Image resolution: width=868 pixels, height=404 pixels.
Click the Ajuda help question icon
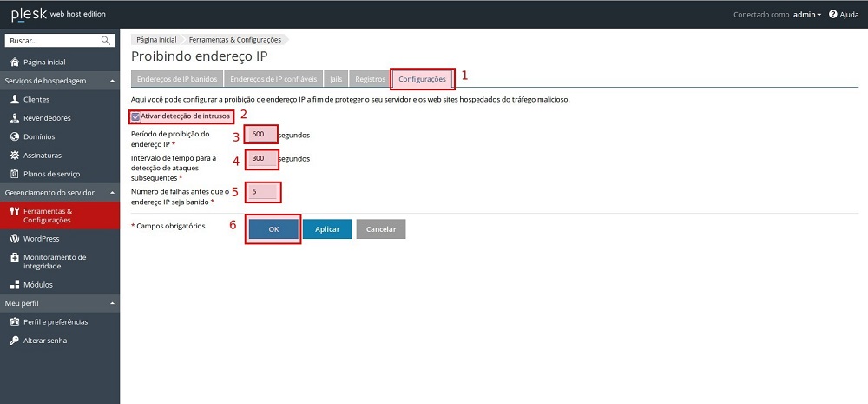click(x=833, y=15)
